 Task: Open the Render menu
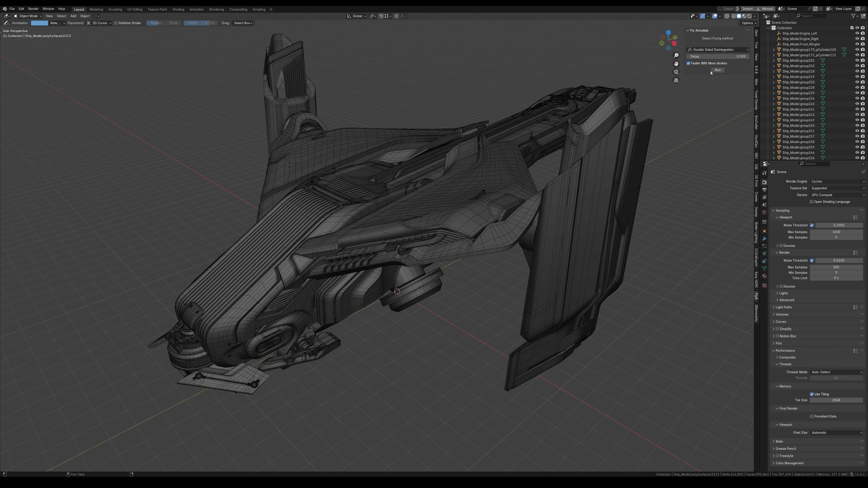pos(33,9)
